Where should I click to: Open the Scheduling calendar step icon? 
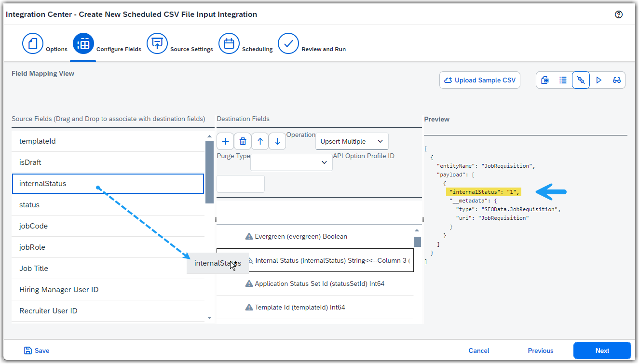click(x=229, y=44)
